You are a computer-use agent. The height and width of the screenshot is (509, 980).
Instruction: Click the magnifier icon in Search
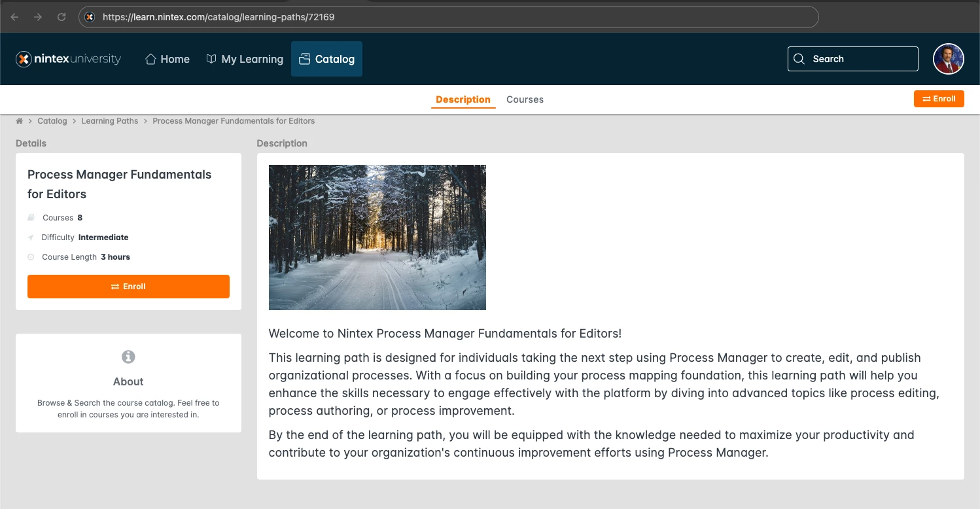(799, 59)
